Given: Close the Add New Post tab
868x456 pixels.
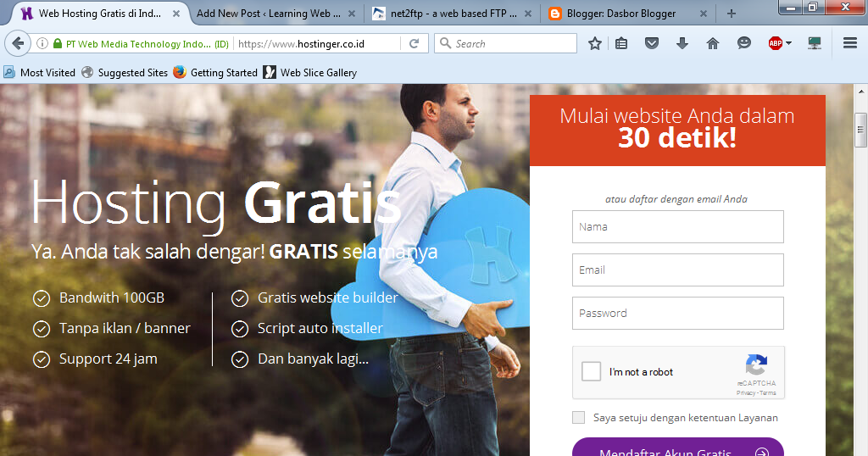Looking at the screenshot, I should [x=352, y=14].
